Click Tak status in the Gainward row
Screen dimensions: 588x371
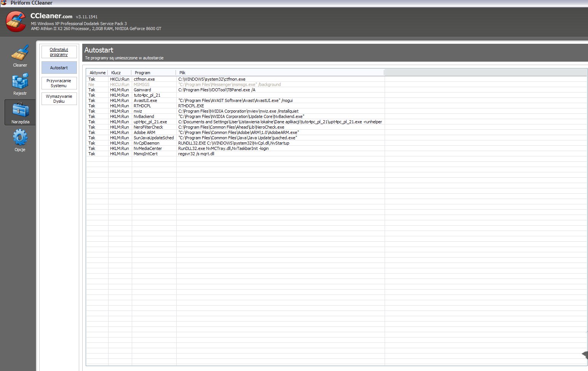[x=92, y=90]
